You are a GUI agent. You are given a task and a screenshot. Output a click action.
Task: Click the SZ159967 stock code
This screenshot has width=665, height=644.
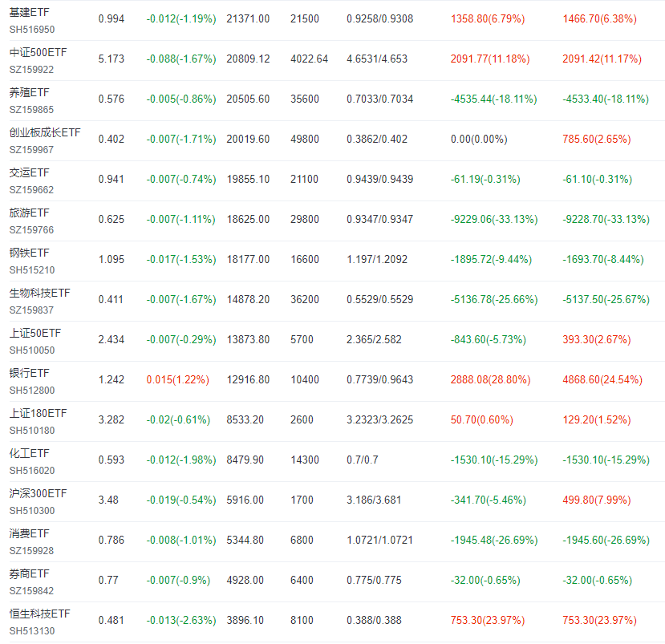tap(31, 150)
